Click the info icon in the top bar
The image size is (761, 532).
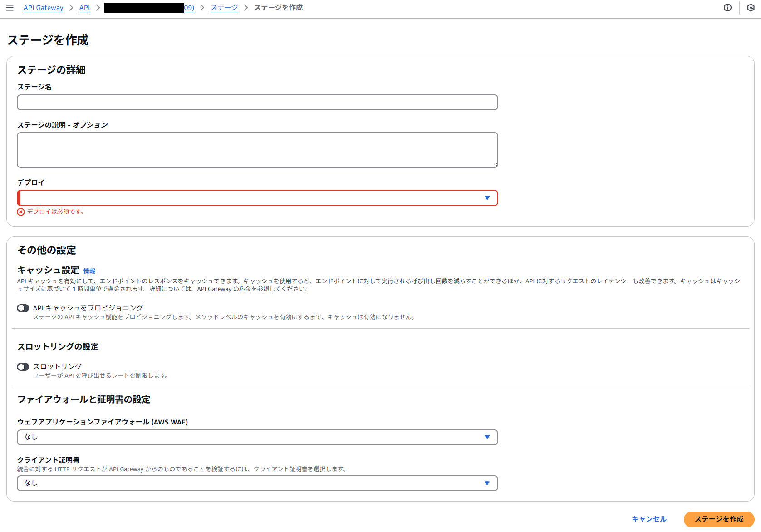click(x=728, y=7)
